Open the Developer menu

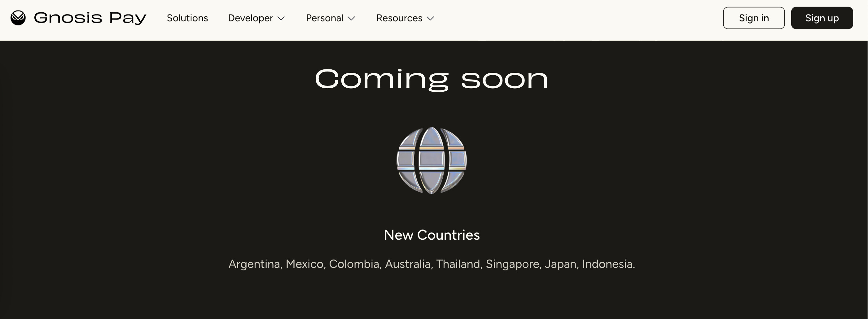coord(256,18)
